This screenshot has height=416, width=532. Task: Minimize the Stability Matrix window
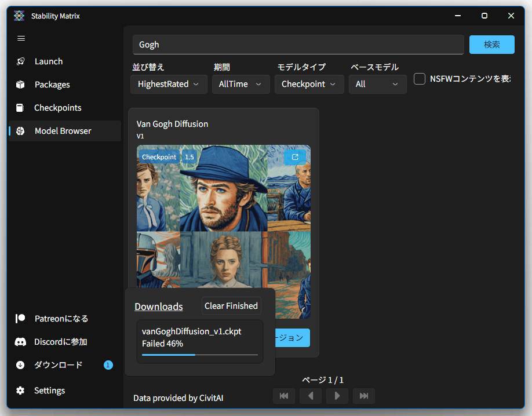pyautogui.click(x=458, y=16)
